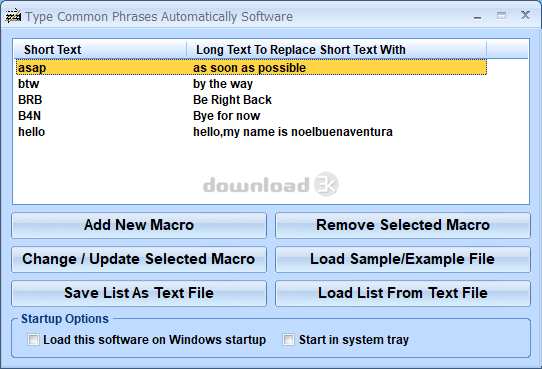
Task: Open Change / Update Selected Macro
Action: coord(139,259)
